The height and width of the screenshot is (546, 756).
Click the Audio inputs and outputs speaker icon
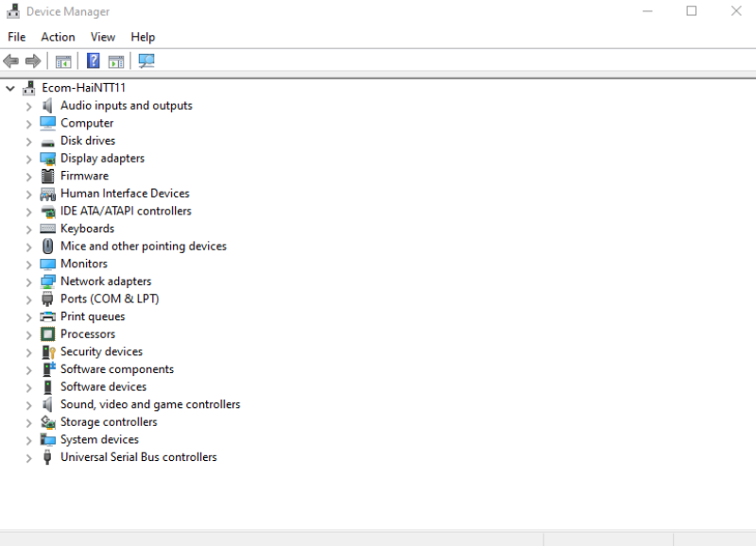point(47,106)
